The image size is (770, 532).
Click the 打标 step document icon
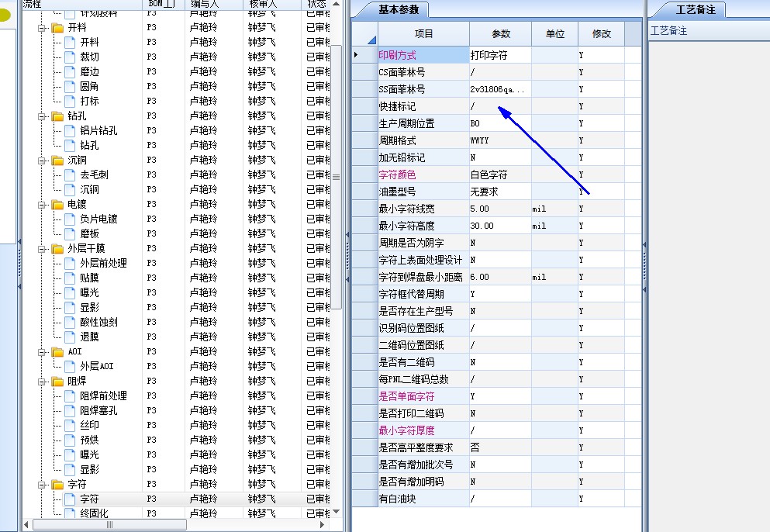coord(71,101)
